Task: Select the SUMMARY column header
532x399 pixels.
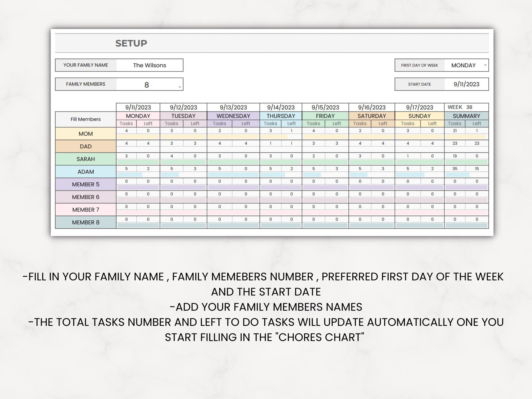Action: 466,116
